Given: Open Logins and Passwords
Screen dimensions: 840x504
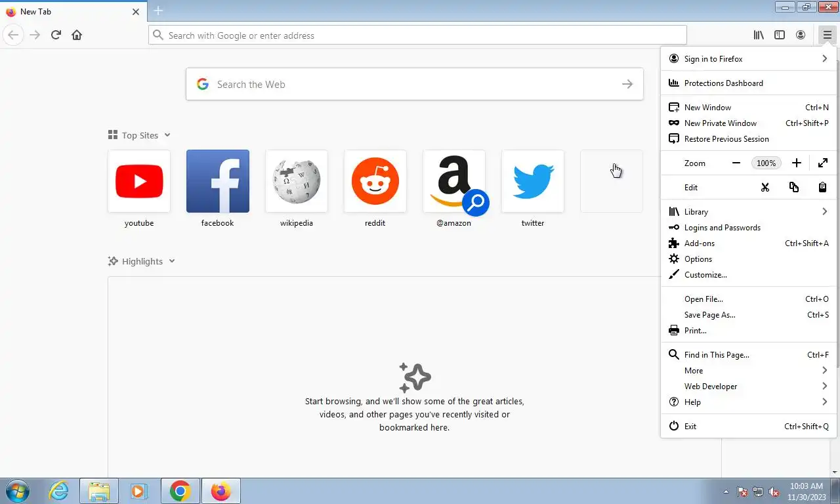Looking at the screenshot, I should point(749,227).
